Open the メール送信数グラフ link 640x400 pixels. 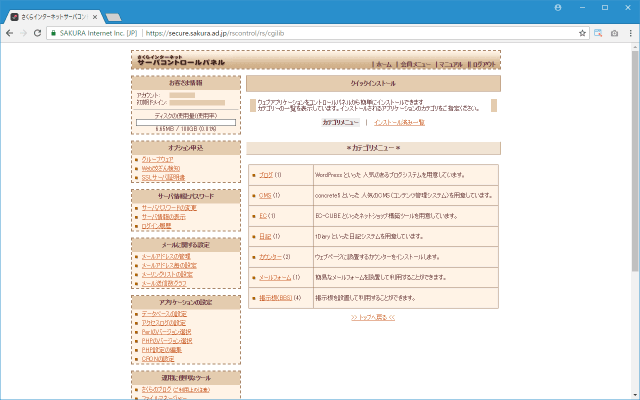(x=164, y=283)
